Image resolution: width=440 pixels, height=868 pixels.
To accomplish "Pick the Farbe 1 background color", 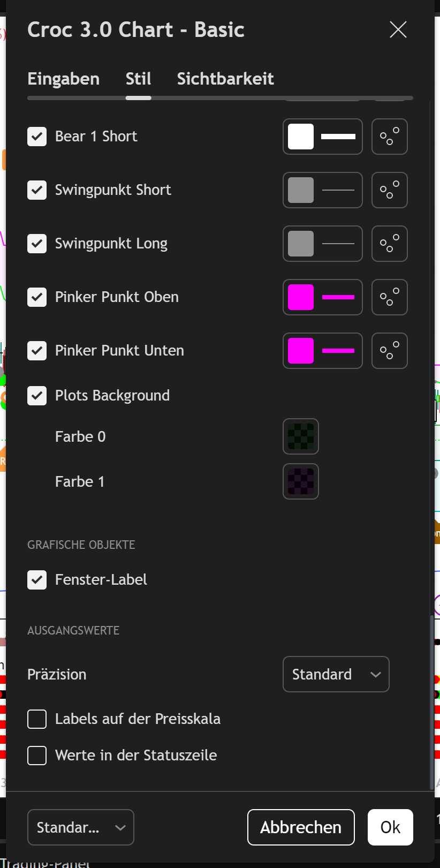I will pos(301,481).
